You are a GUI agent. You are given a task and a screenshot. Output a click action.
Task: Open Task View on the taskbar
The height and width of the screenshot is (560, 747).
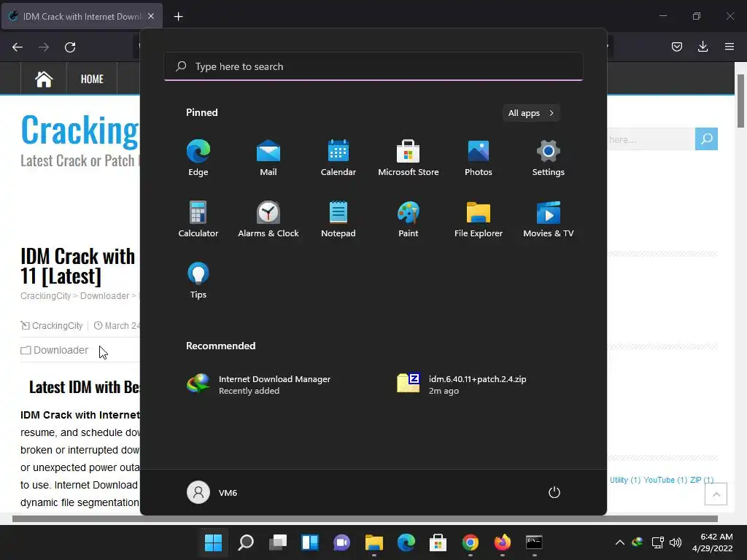278,542
